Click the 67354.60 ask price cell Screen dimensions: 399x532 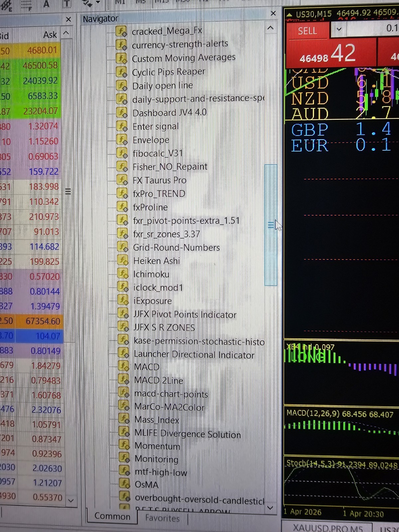pos(43,321)
